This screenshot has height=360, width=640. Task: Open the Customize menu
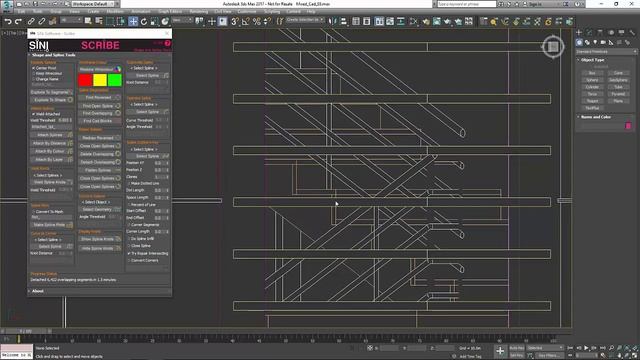coord(247,11)
